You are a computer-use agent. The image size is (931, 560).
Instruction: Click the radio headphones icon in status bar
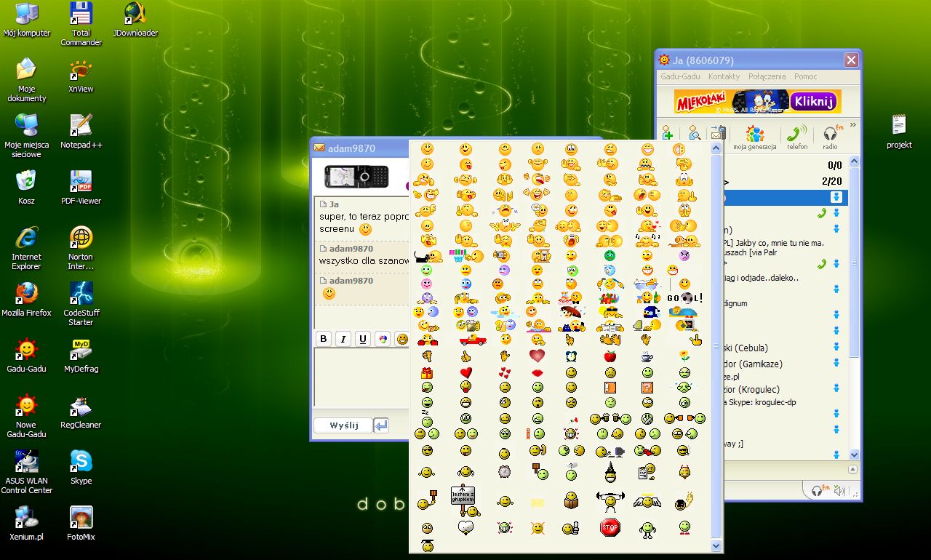click(x=820, y=491)
